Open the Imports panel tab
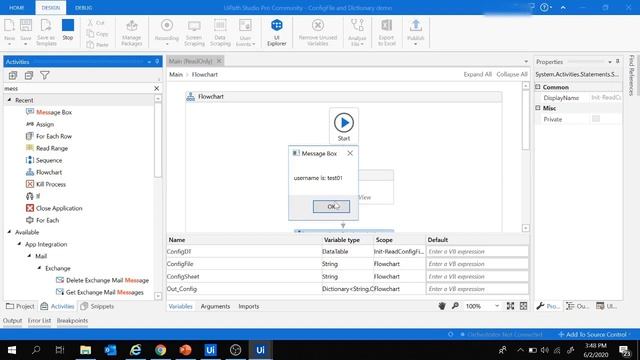640x360 pixels. pos(249,306)
